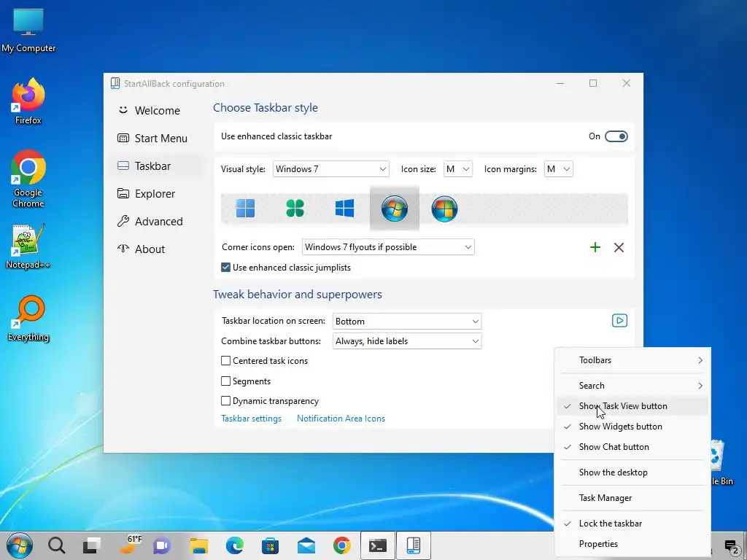Enable Centered task icons checkbox
This screenshot has height=560, width=747.
(226, 361)
